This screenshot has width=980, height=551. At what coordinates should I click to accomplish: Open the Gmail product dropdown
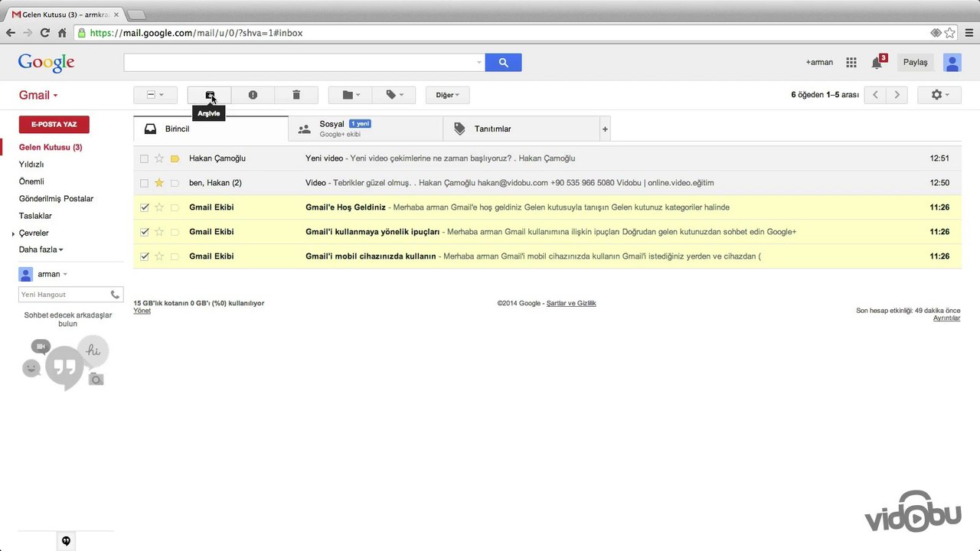pos(38,95)
